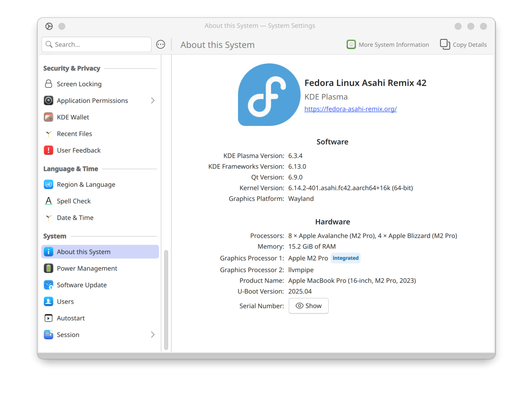The image size is (532, 401).
Task: Click the Power Management battery icon
Action: 48,268
